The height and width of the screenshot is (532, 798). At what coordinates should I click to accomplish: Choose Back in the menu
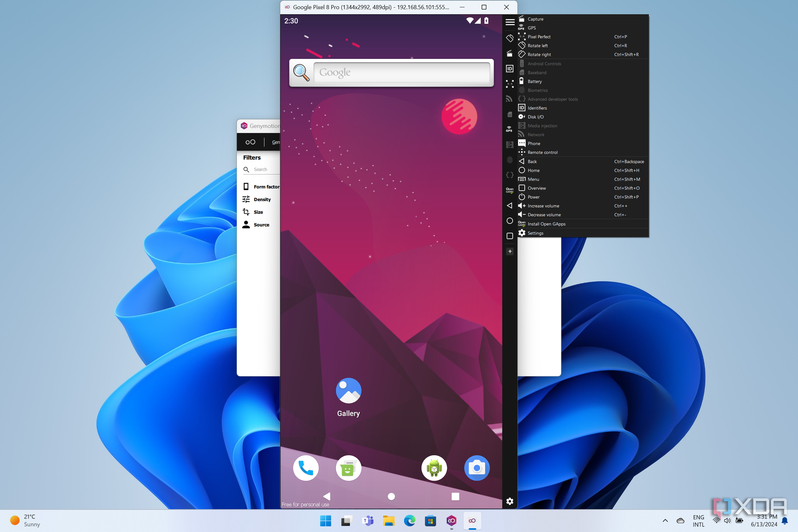pyautogui.click(x=583, y=161)
